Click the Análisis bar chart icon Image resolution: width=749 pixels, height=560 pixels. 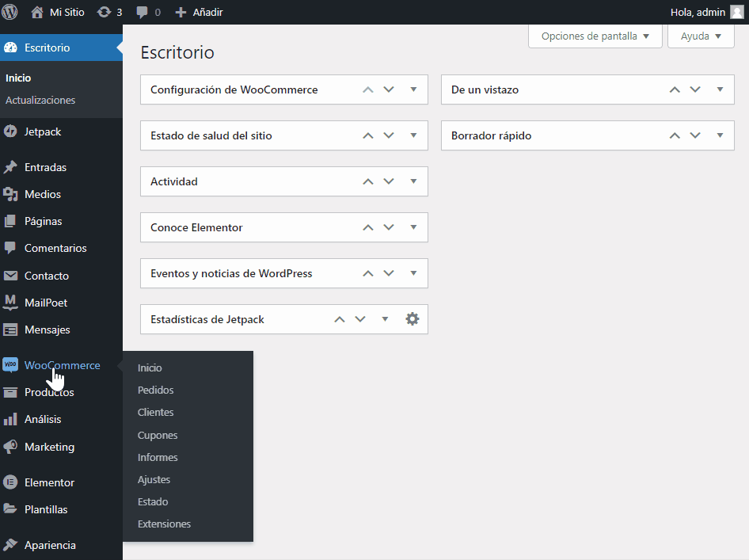10,419
